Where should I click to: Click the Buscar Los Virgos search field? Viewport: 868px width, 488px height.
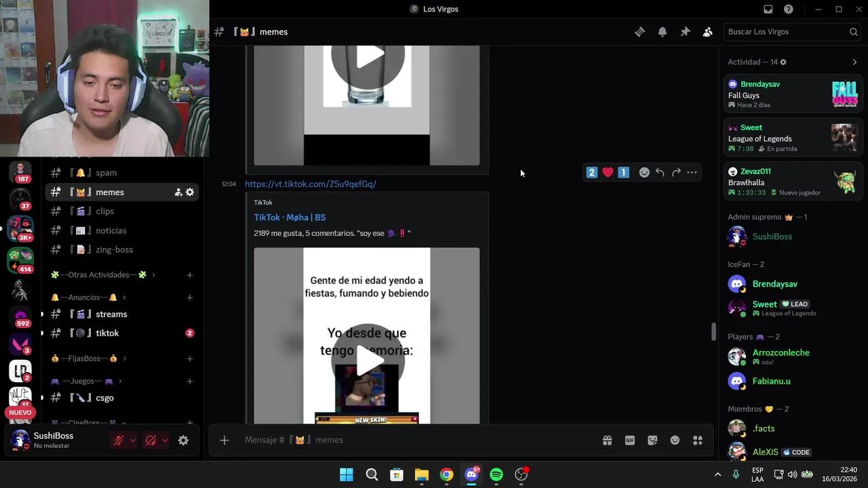[792, 32]
